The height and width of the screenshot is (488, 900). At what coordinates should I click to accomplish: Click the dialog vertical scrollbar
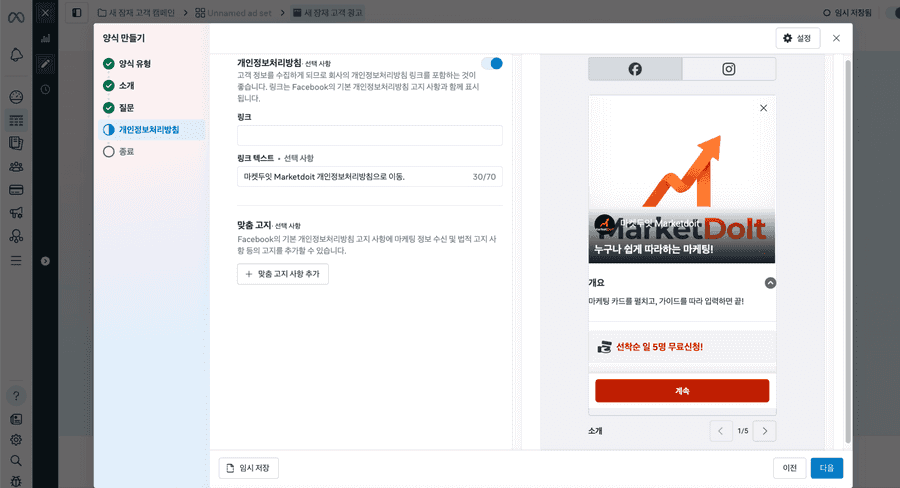[x=848, y=251]
